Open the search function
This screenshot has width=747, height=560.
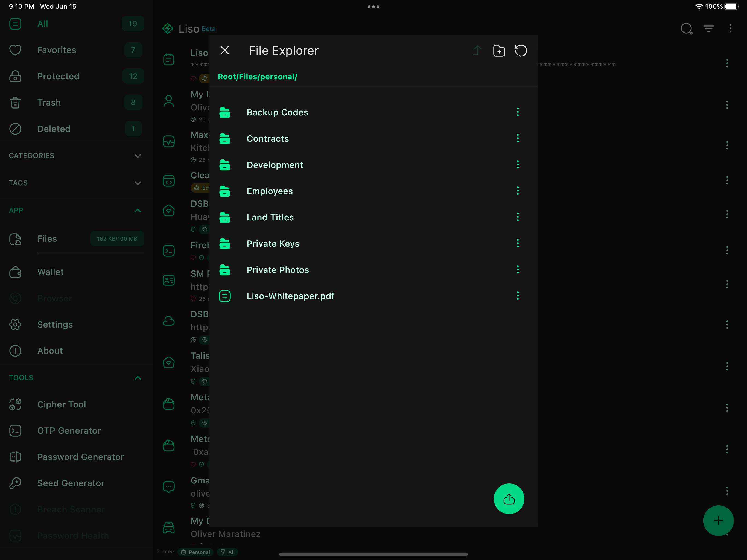[687, 29]
